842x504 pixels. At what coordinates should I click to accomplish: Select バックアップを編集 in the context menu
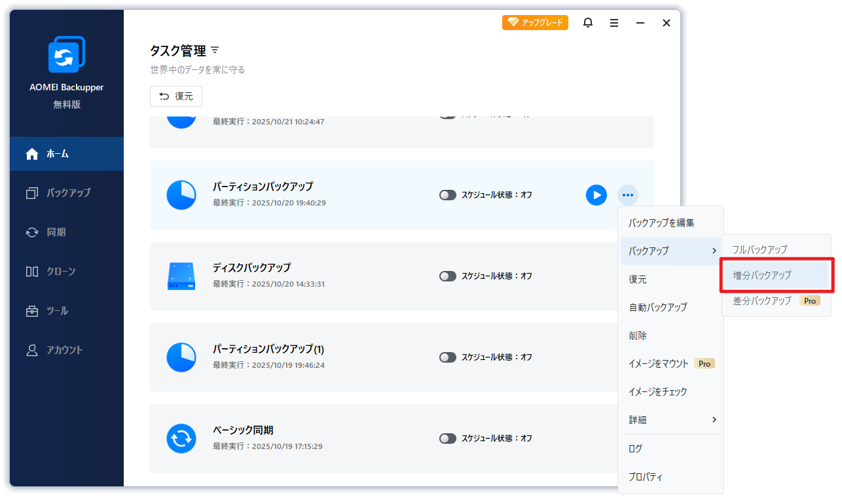pos(670,223)
